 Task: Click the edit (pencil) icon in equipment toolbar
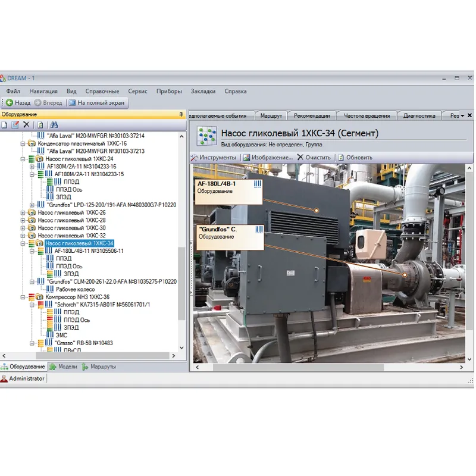(x=15, y=125)
